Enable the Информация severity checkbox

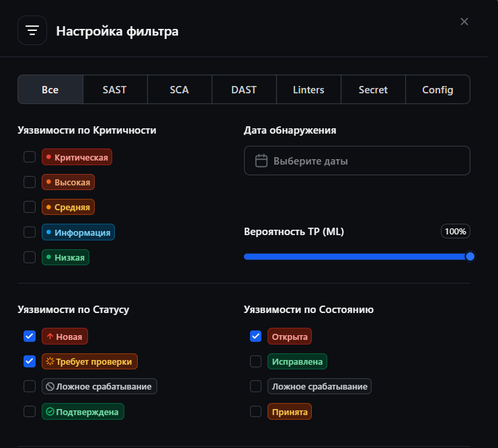tap(30, 232)
